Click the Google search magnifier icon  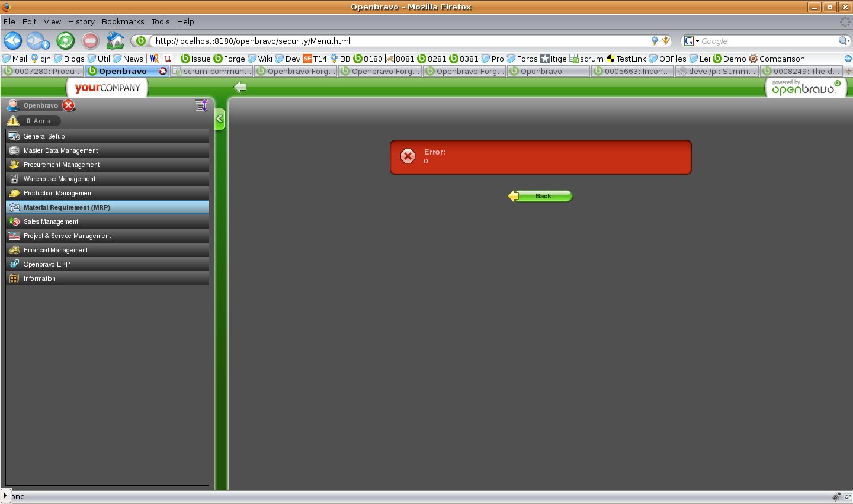point(844,41)
